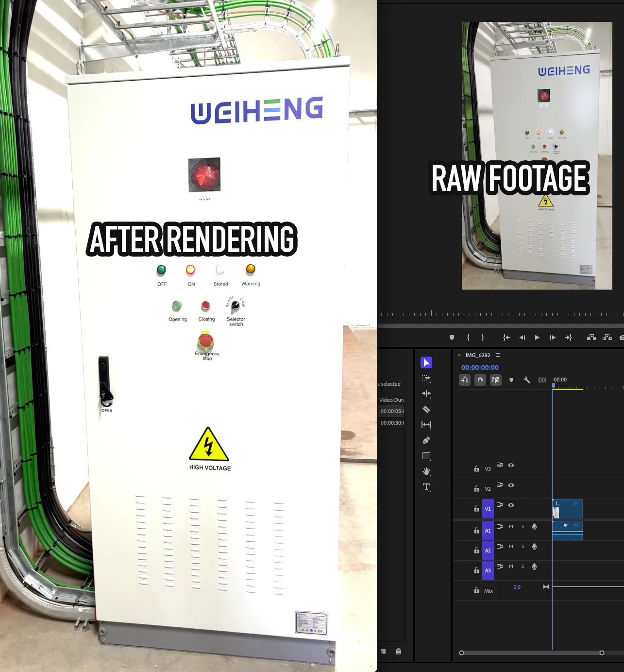Toggle track lock on V2
The image size is (624, 672).
476,489
